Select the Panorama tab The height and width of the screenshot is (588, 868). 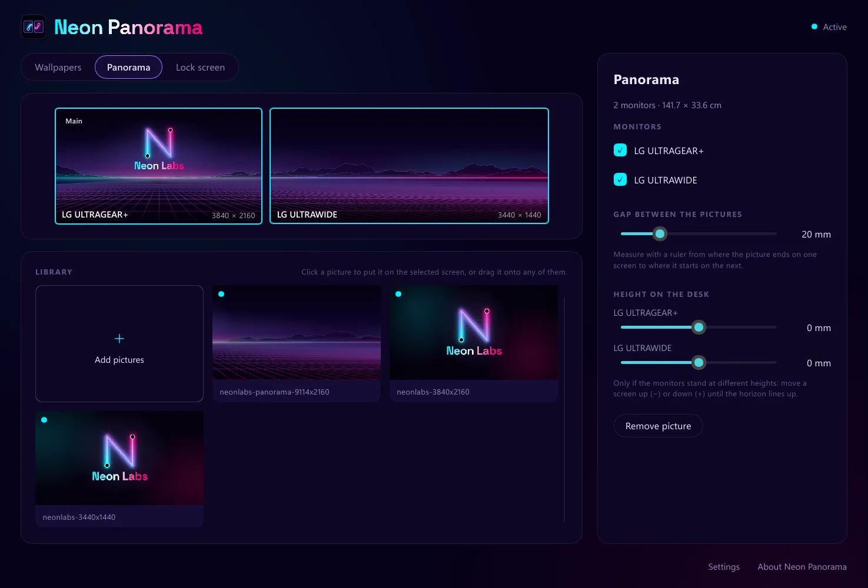point(128,67)
